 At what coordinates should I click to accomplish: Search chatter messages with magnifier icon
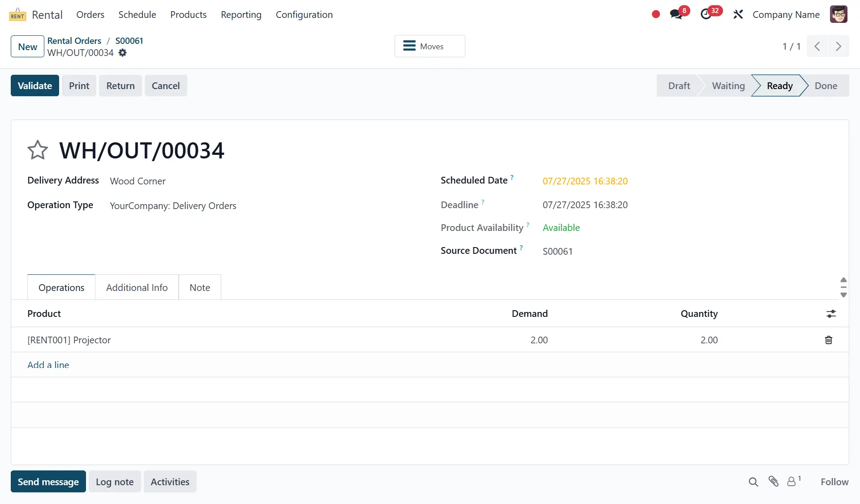point(753,482)
